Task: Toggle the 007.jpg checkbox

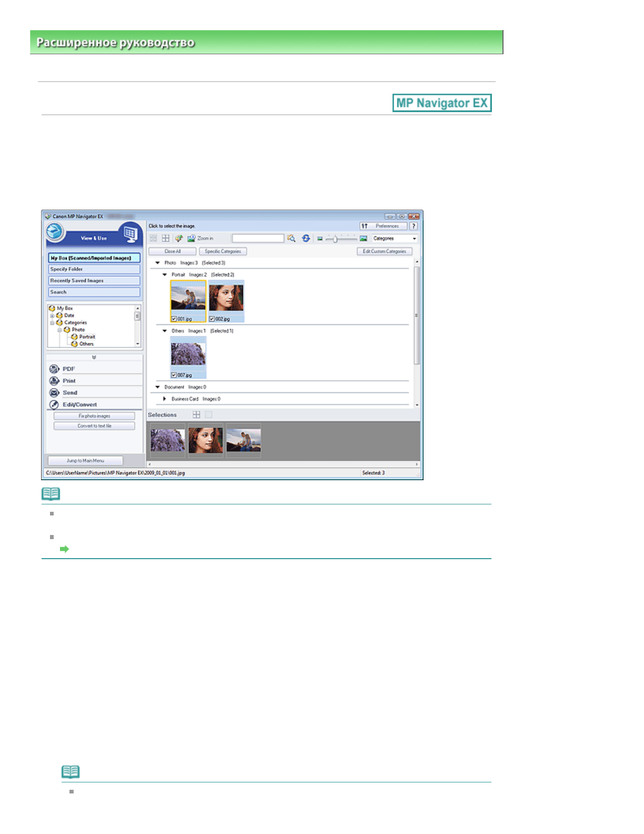Action: click(x=174, y=375)
